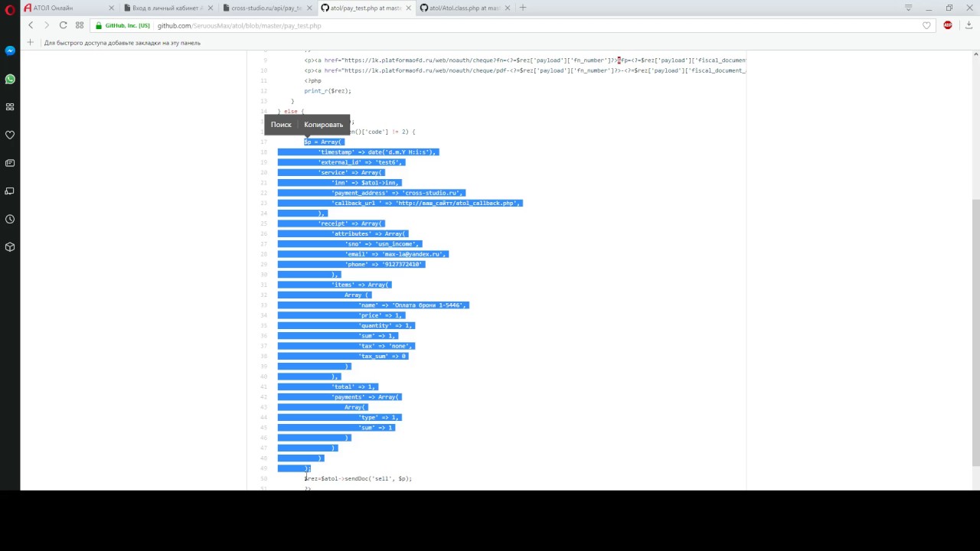Viewport: 980px width, 551px height.
Task: Open Speed Dial start page grid
Action: (80, 25)
